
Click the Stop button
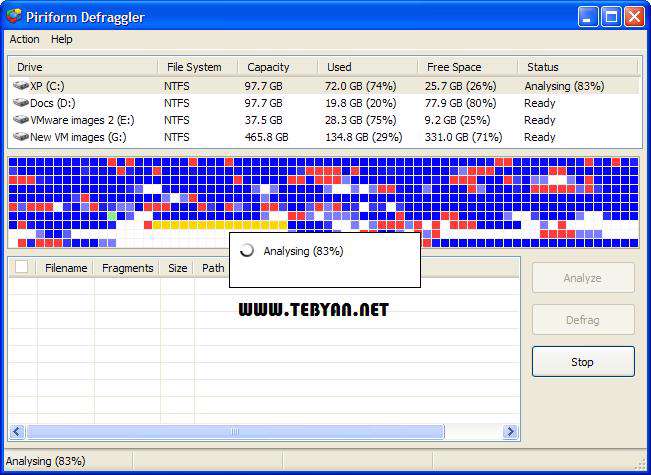coord(583,362)
